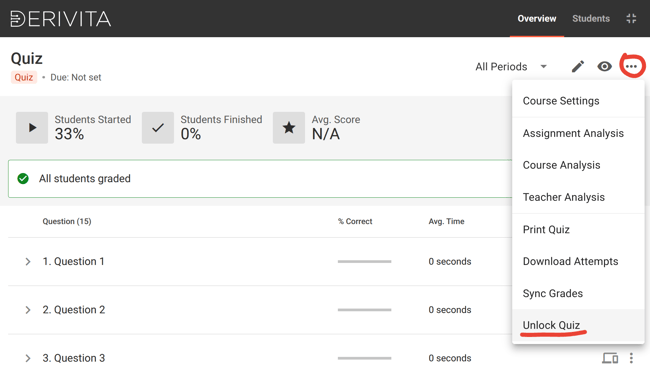Click the Question (15) column header
Image resolution: width=650 pixels, height=365 pixels.
tap(67, 221)
